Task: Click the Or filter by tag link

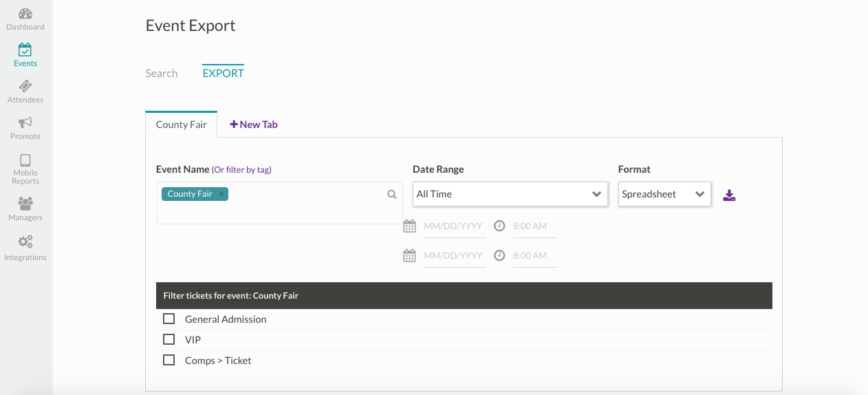Action: click(246, 169)
